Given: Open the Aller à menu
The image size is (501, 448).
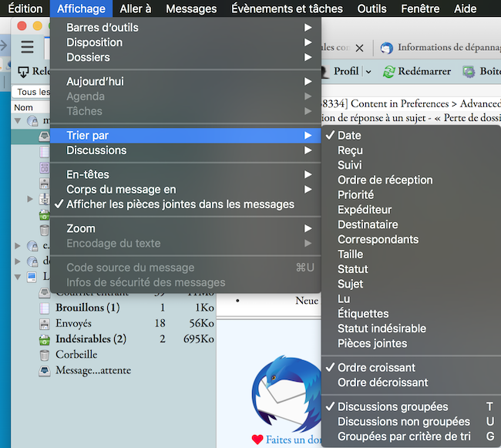Looking at the screenshot, I should coord(136,8).
